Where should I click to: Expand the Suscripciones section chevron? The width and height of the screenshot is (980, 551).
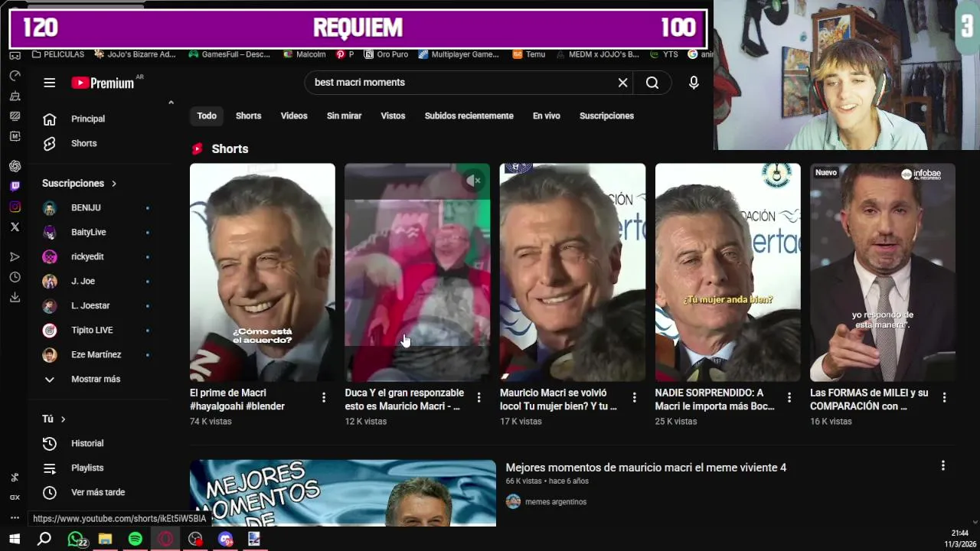pos(114,184)
